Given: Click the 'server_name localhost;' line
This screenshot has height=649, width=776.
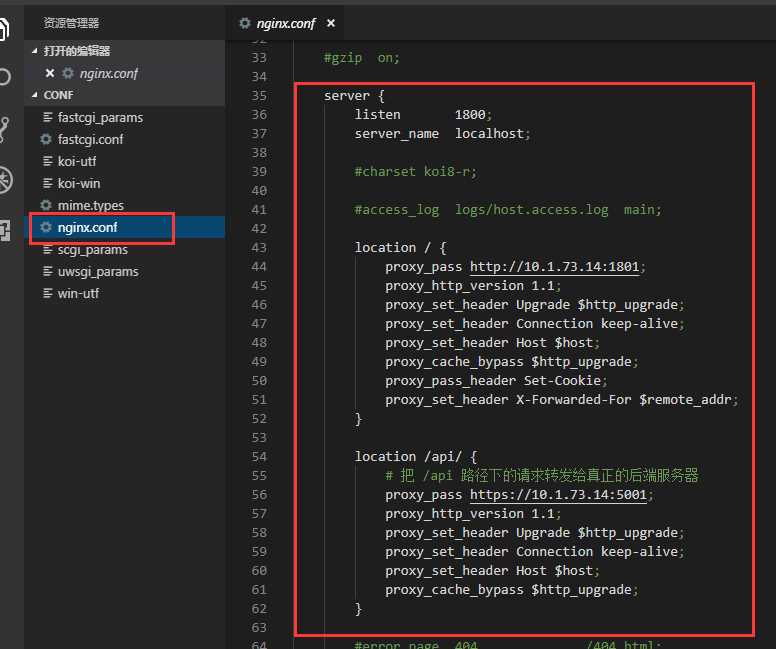Looking at the screenshot, I should coord(442,134).
